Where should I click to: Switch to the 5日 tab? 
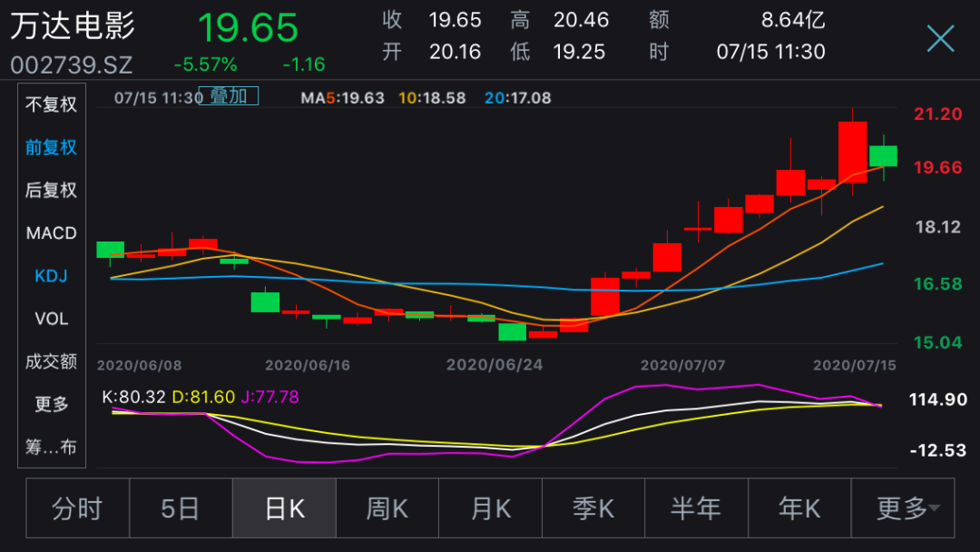181,508
